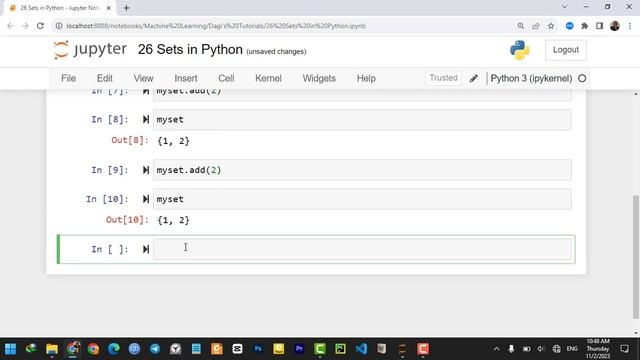Open the browser extensions puzzle icon
Image resolution: width=640 pixels, height=360 pixels.
584,26
